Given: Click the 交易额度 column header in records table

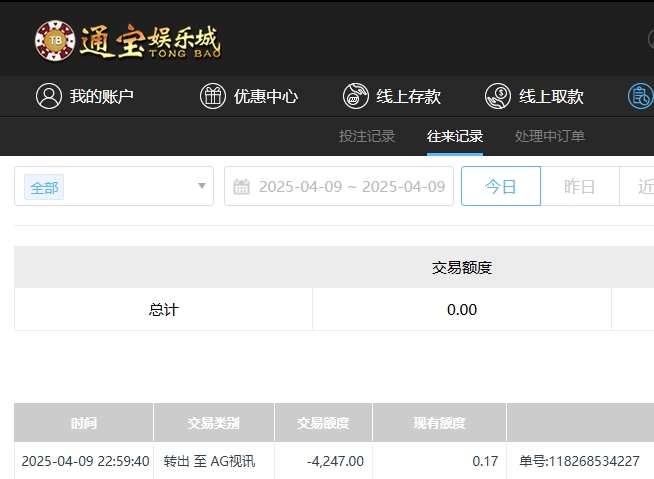Looking at the screenshot, I should coord(323,423).
